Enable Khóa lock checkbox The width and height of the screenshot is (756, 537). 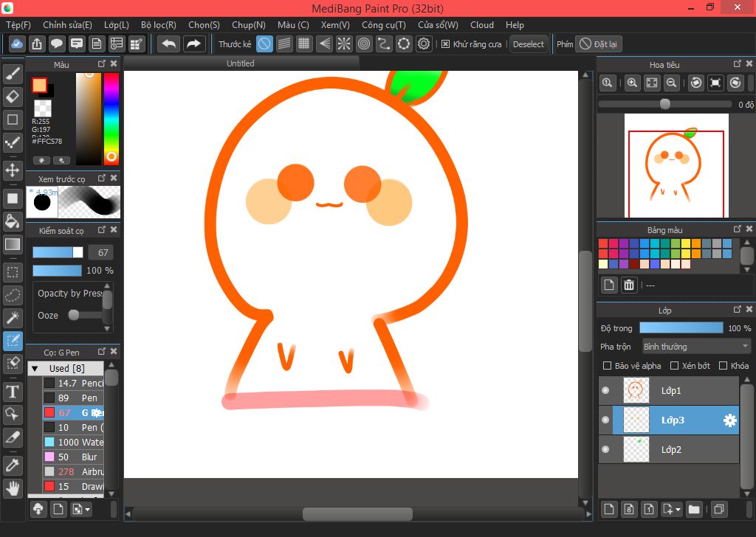[724, 366]
